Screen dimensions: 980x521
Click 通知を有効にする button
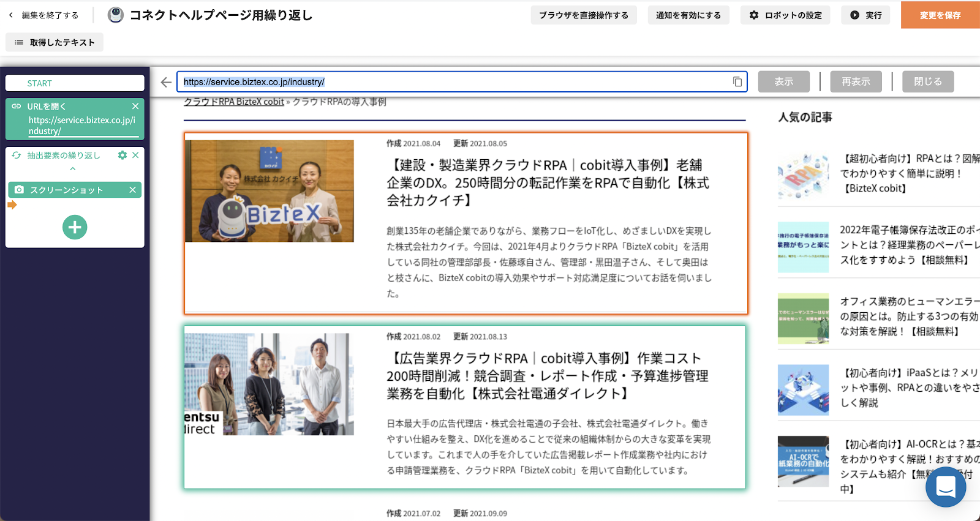pyautogui.click(x=688, y=15)
